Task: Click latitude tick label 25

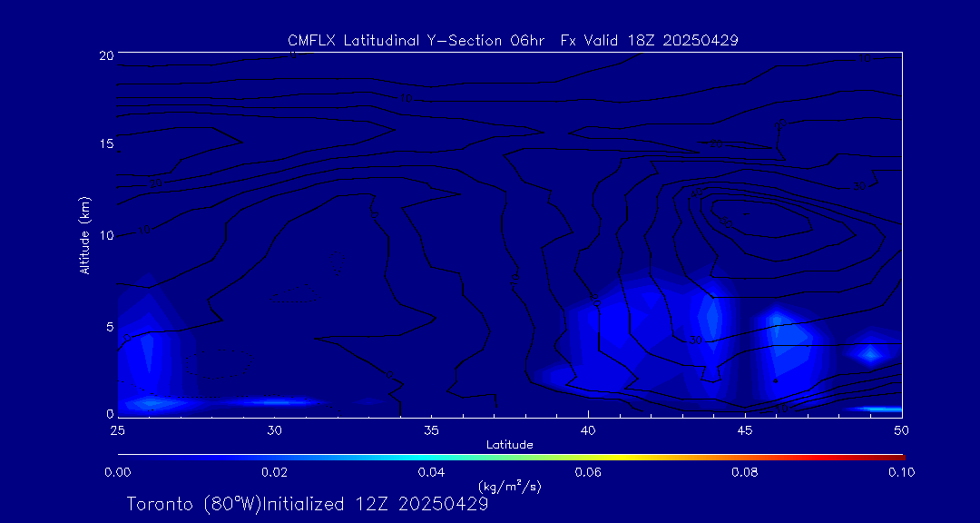Action: (117, 430)
